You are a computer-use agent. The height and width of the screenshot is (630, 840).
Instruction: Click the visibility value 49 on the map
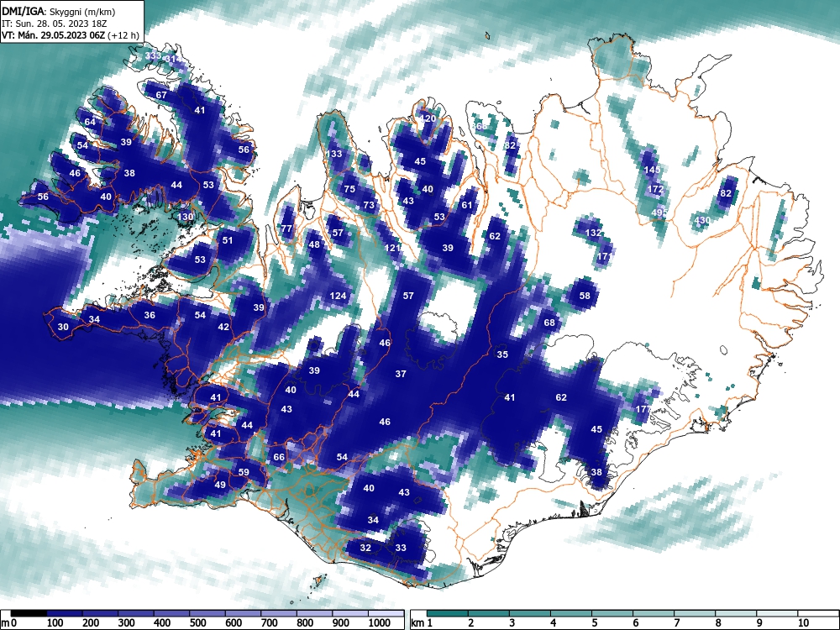point(219,485)
